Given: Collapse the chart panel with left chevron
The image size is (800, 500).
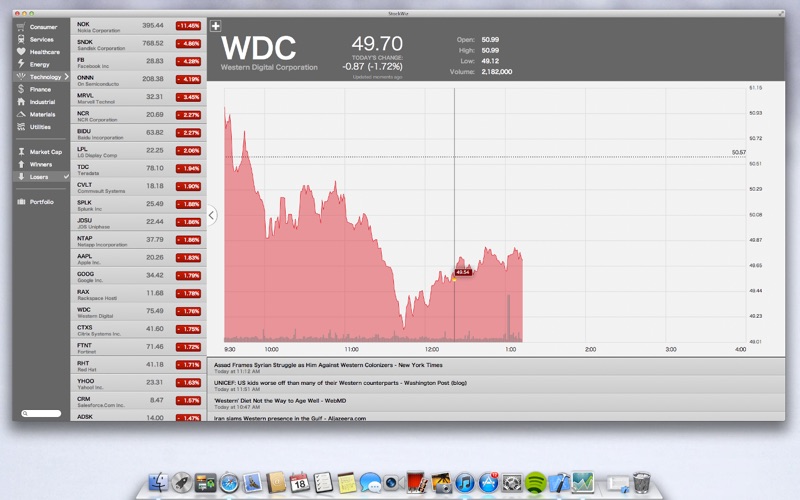Looking at the screenshot, I should pyautogui.click(x=212, y=215).
